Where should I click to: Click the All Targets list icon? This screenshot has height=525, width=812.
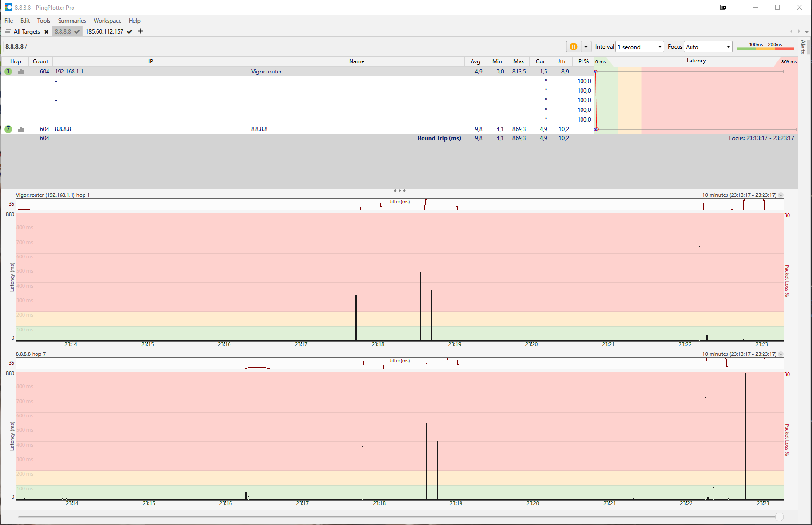pos(8,32)
